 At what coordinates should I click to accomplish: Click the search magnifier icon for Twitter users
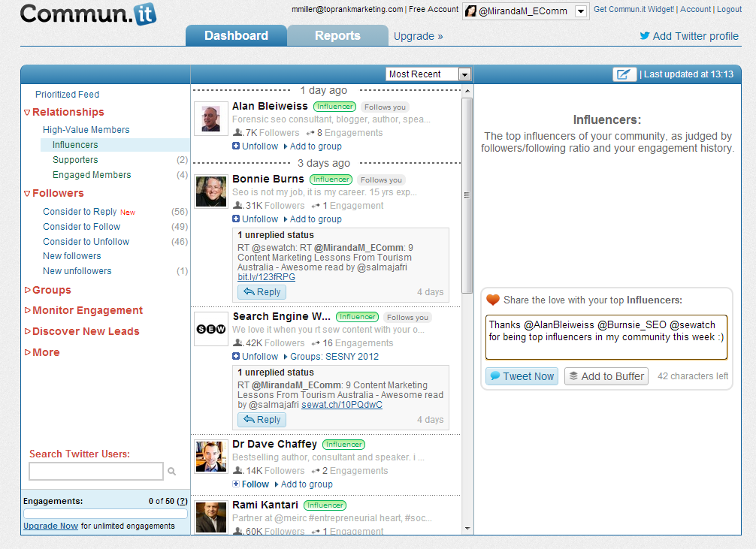click(x=171, y=472)
